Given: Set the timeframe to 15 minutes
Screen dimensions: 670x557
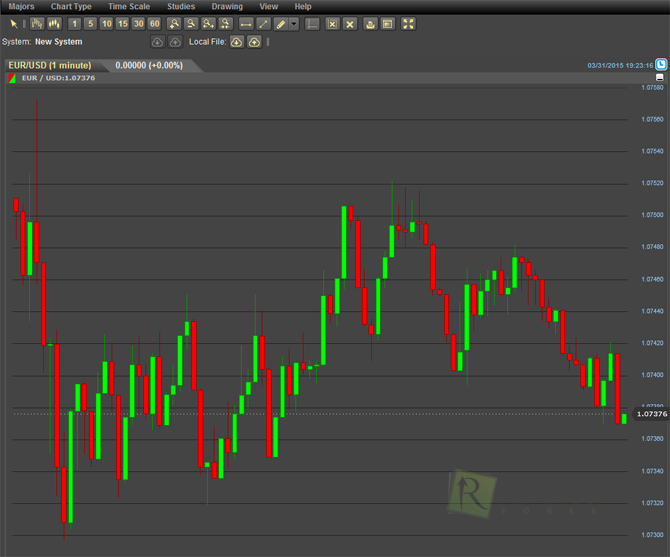Looking at the screenshot, I should (x=123, y=24).
